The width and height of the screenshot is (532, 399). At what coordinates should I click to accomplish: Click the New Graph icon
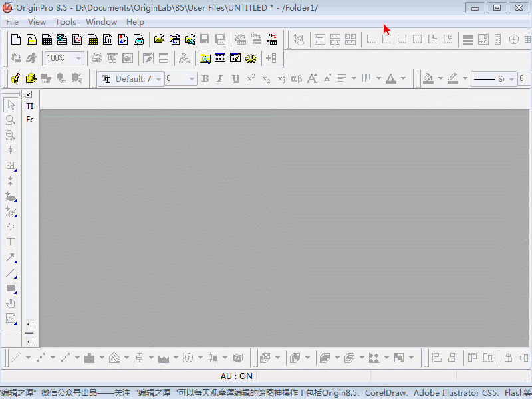77,40
